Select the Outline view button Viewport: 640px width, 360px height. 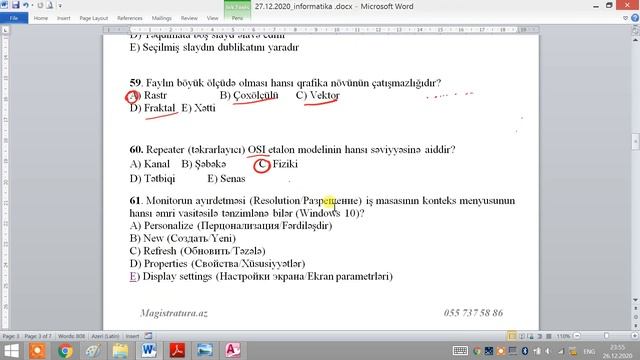pyautogui.click(x=540, y=336)
